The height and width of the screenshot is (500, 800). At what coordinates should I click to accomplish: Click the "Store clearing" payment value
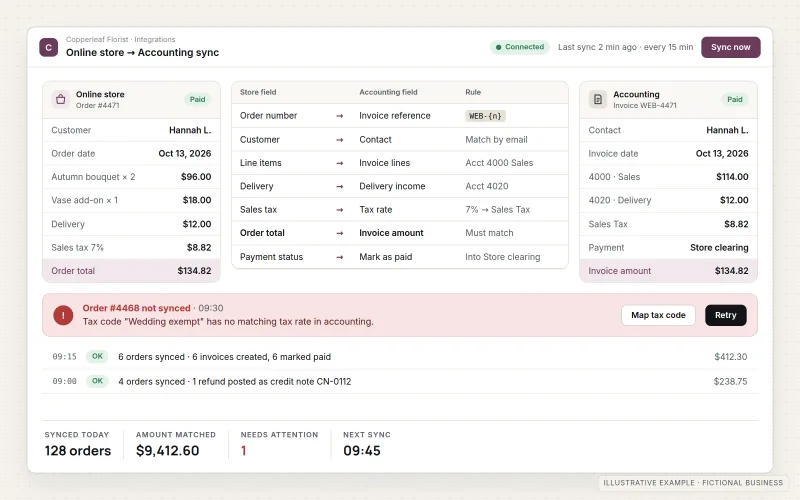(x=719, y=248)
